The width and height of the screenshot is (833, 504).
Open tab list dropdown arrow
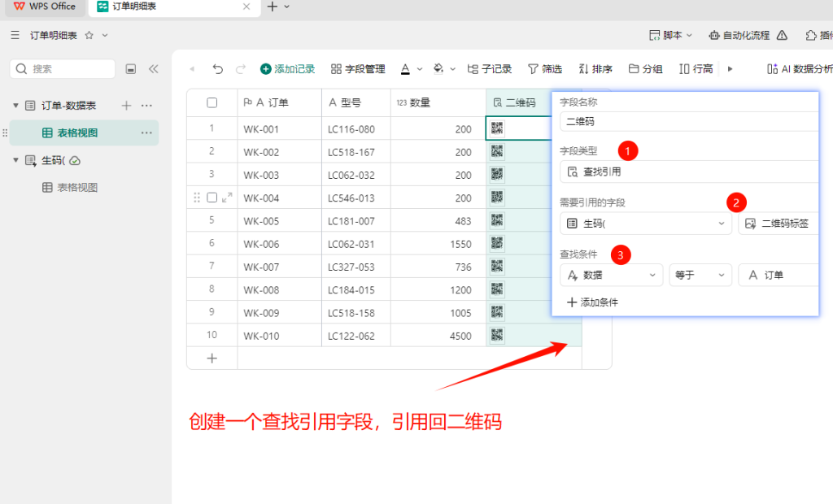click(x=287, y=7)
